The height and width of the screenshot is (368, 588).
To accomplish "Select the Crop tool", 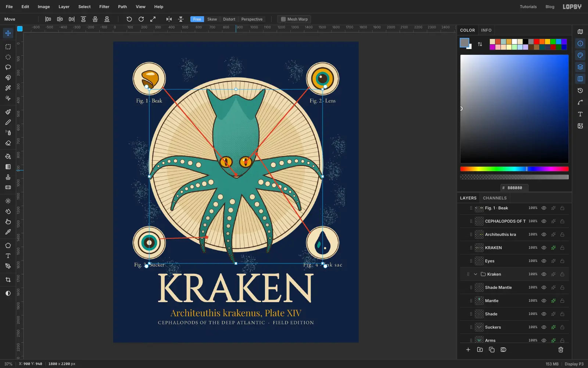I will point(8,280).
